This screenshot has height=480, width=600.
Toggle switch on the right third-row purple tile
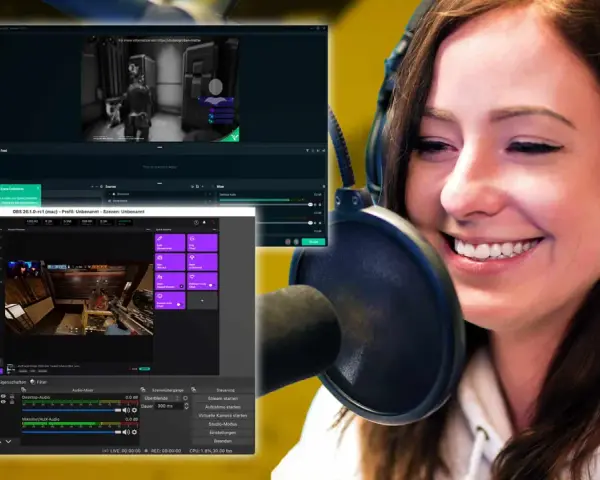[x=211, y=286]
